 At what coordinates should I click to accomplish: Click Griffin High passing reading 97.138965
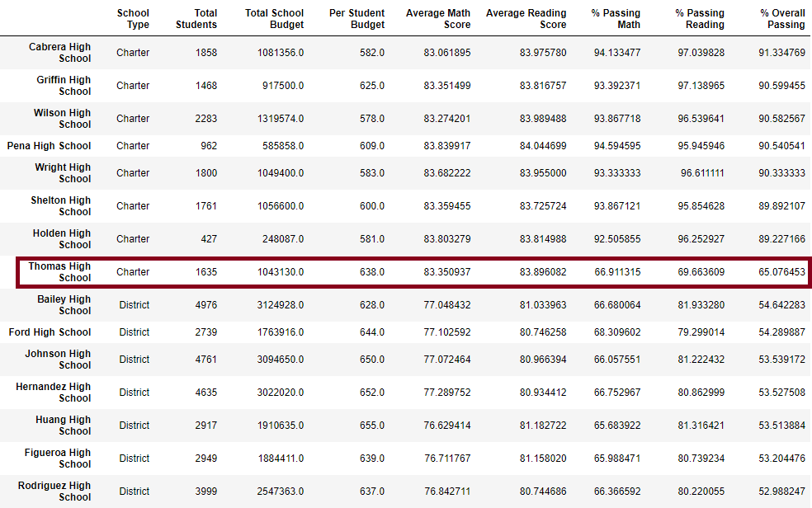[701, 86]
